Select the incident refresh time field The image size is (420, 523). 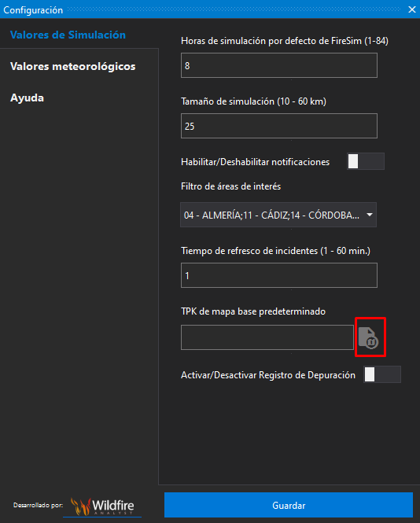click(279, 275)
